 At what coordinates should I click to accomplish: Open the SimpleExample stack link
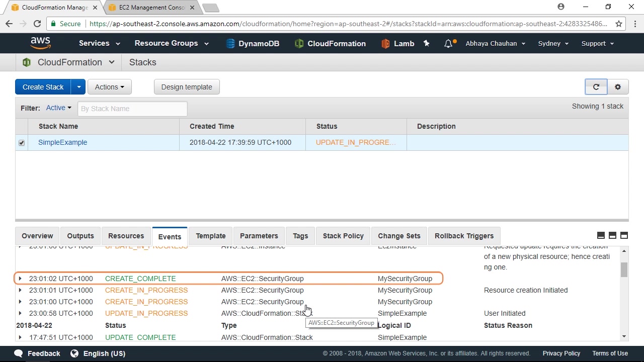coord(63,142)
